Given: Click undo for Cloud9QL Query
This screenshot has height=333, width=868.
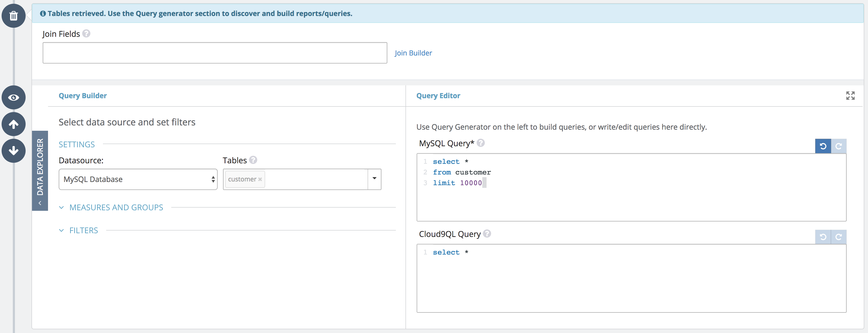Looking at the screenshot, I should 823,237.
